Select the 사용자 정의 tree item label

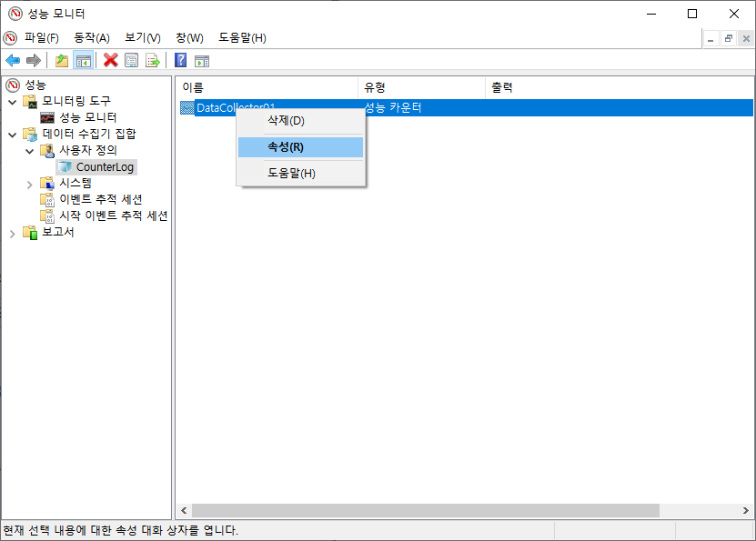pyautogui.click(x=87, y=150)
